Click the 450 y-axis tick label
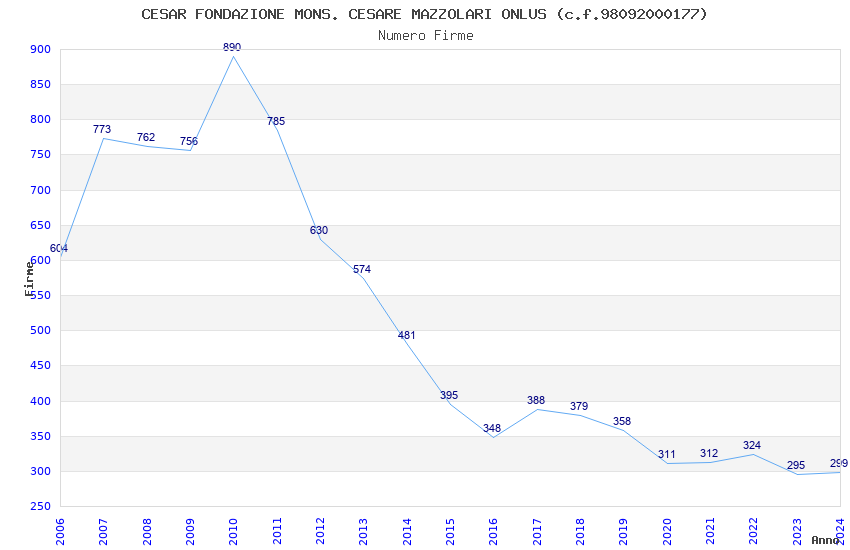850x550 pixels. (x=41, y=366)
